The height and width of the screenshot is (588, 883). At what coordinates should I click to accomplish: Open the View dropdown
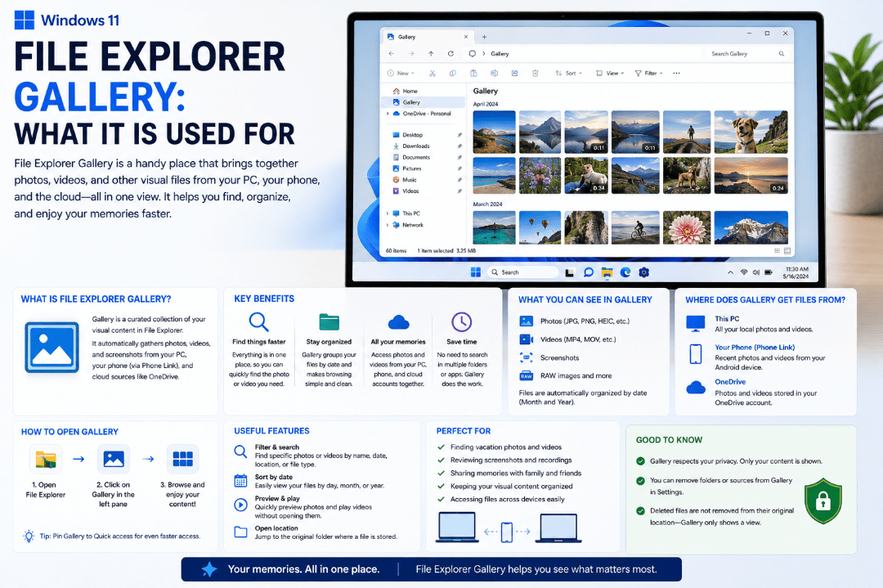point(611,74)
